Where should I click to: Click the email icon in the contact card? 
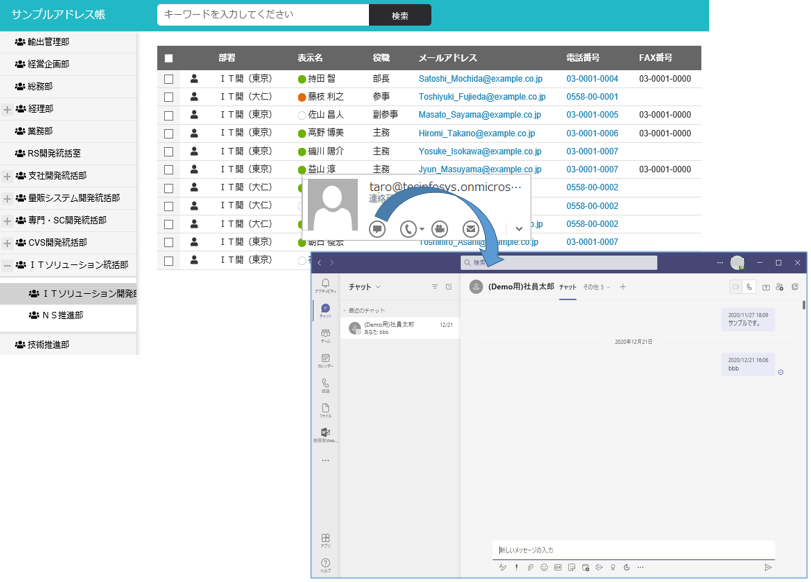click(x=471, y=229)
